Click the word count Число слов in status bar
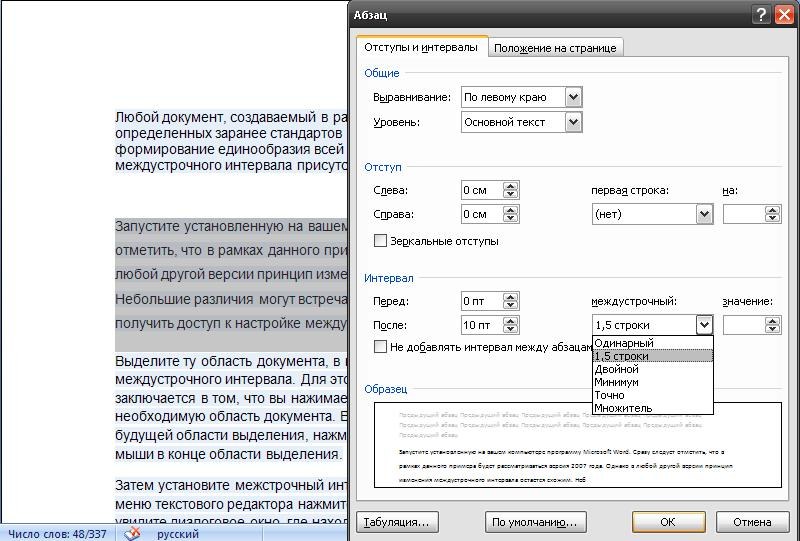This screenshot has height=541, width=800. (57, 534)
